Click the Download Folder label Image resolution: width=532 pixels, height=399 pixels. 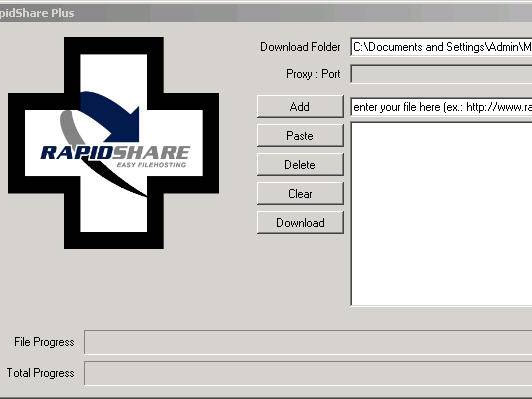coord(300,47)
